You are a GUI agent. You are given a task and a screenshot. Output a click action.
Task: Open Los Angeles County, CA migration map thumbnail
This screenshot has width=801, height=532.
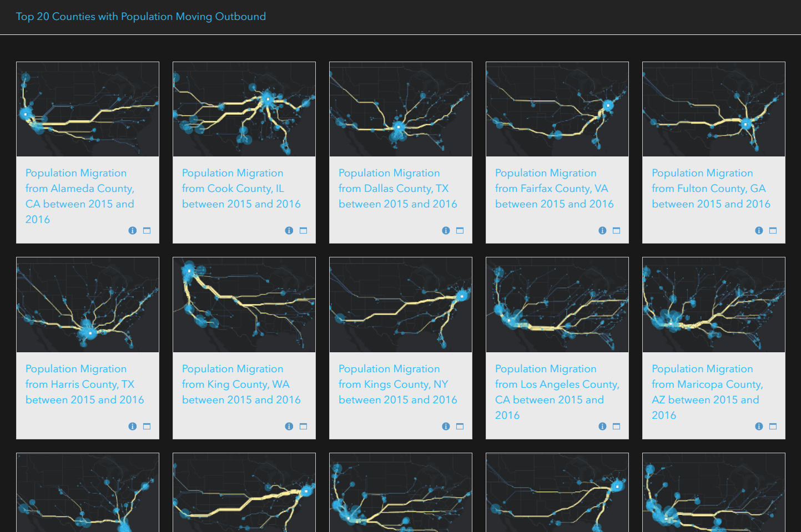[557, 305]
